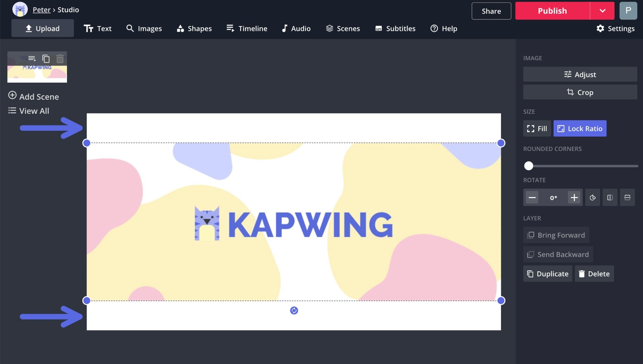Click the flip vertical icon
Image resolution: width=643 pixels, height=364 pixels.
coord(627,197)
